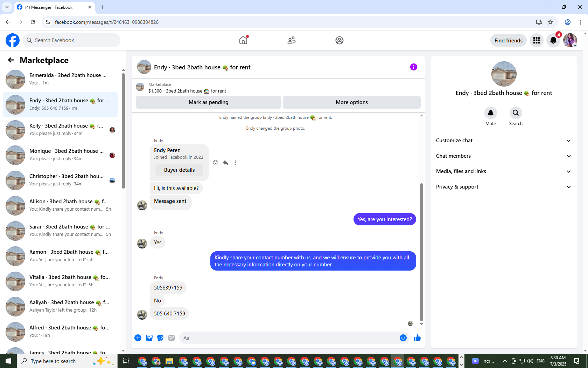Switch to Messenger Facebook browser tab
588x368 pixels.
click(54, 7)
